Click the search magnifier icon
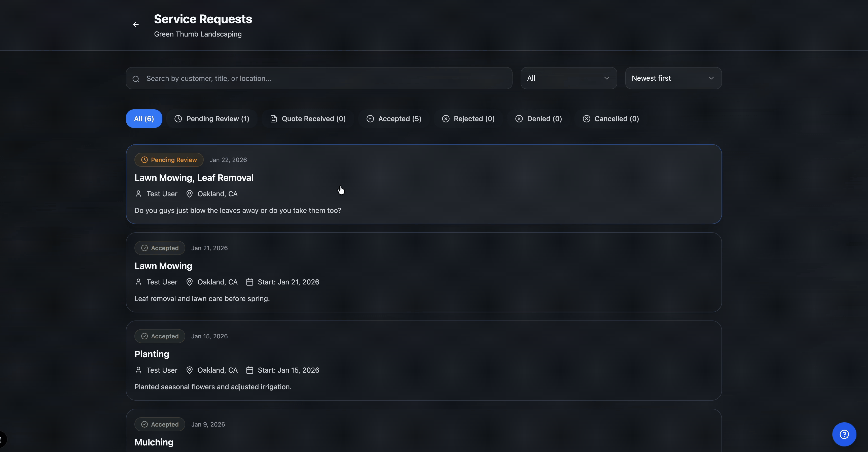868x452 pixels. tap(136, 79)
